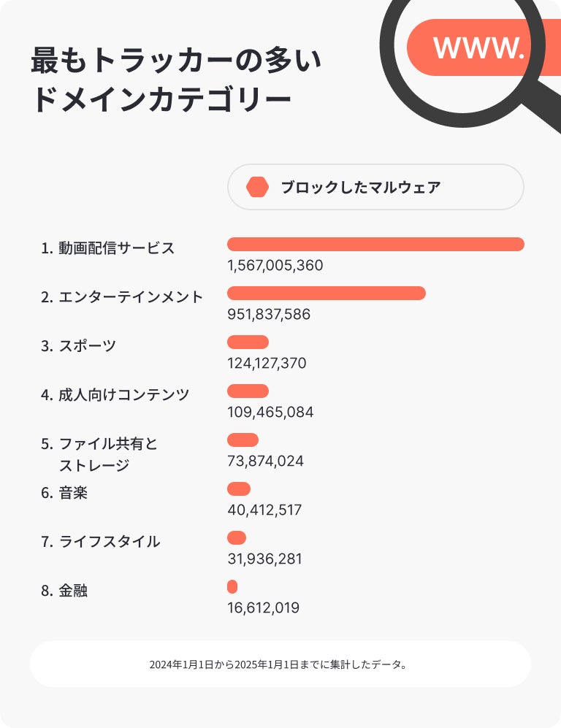Viewport: 561px width, 728px height.
Task: Select the 1. 動画配信サービス label
Action: pos(108,248)
